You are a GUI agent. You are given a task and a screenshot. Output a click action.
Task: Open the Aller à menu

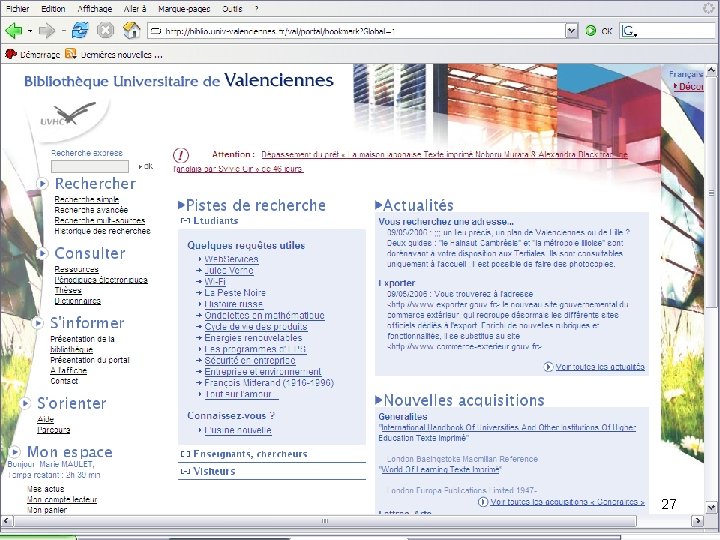pyautogui.click(x=135, y=9)
